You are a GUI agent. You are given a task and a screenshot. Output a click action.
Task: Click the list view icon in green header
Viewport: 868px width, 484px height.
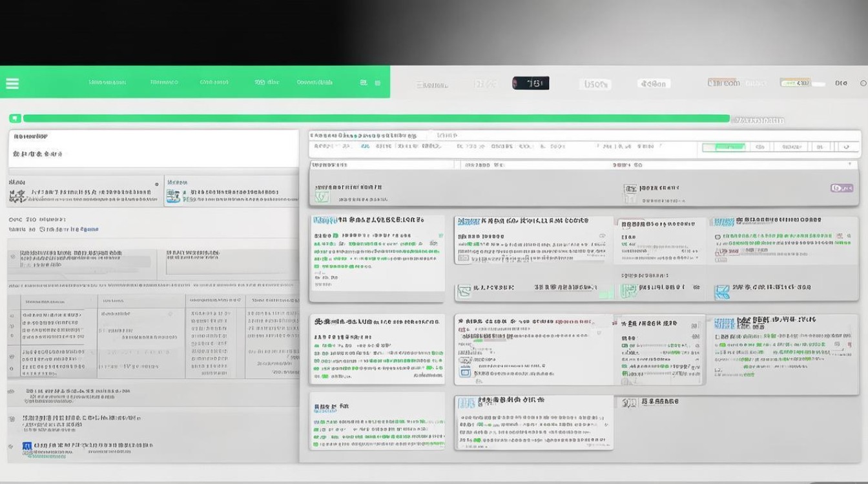[378, 83]
